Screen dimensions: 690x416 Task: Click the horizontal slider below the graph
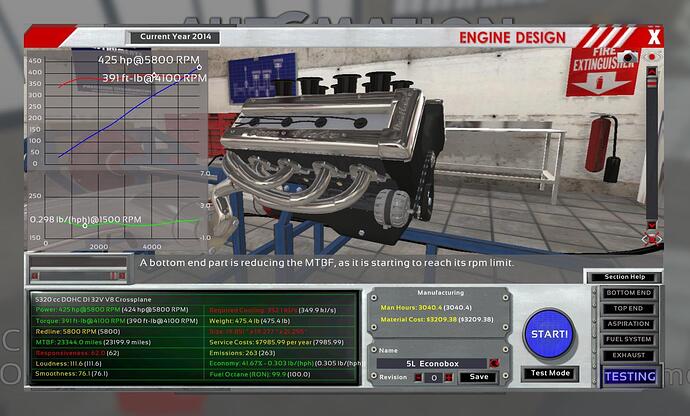pos(78,273)
